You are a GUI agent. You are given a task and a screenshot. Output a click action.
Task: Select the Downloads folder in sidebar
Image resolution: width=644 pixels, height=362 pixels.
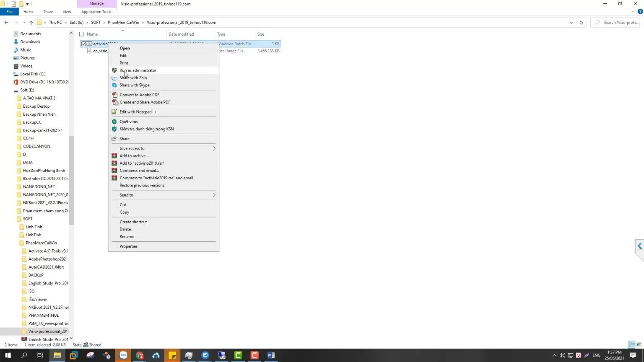(30, 42)
